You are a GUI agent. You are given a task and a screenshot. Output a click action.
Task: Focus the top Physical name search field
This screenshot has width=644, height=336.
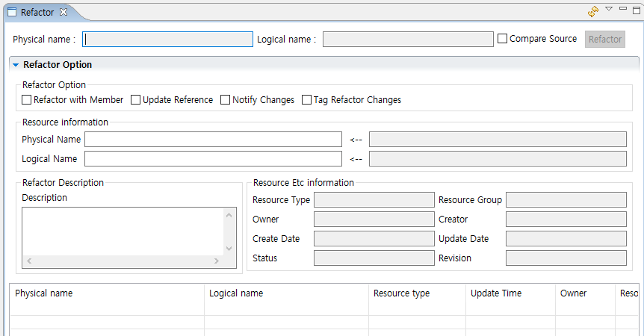pos(167,39)
